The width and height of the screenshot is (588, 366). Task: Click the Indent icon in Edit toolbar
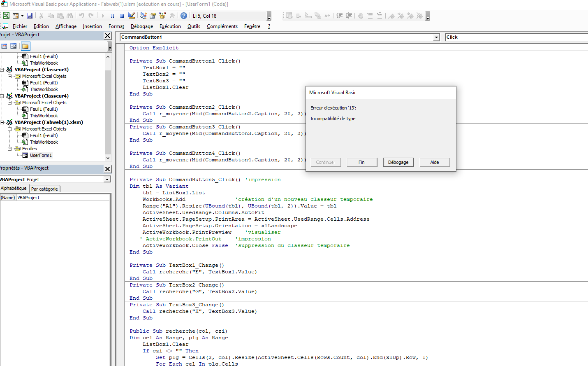339,16
